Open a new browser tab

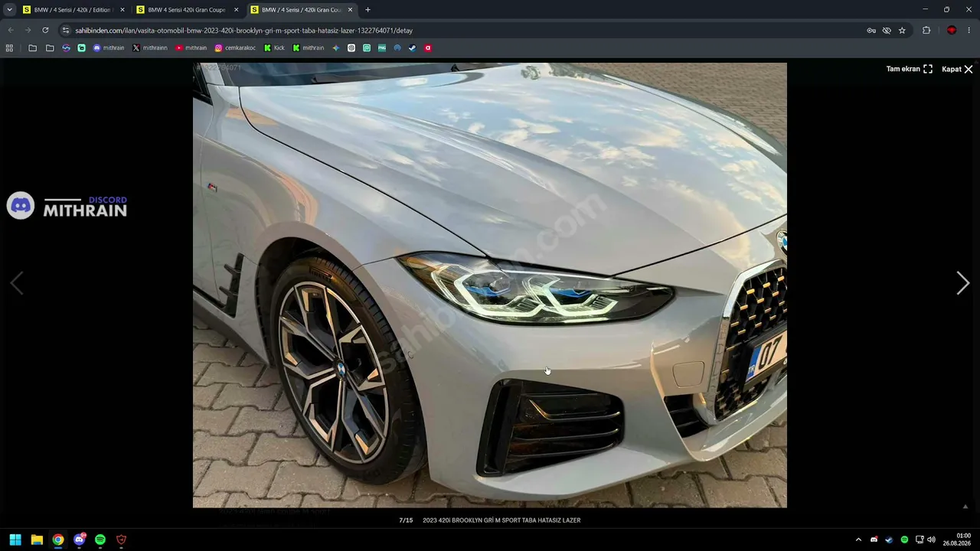[x=367, y=10]
